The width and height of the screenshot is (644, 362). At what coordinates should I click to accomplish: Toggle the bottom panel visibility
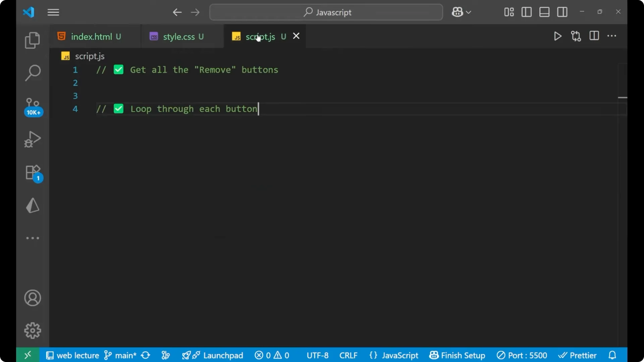click(x=544, y=12)
